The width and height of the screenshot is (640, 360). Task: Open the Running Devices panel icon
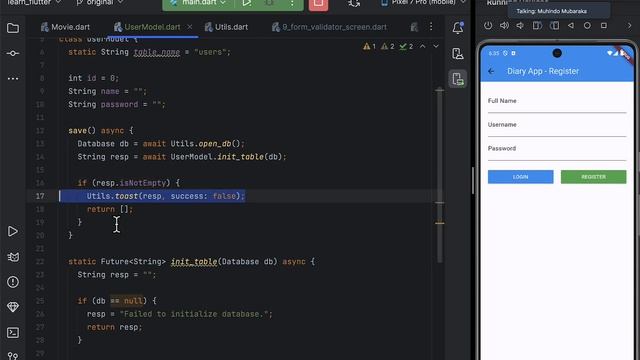point(458,79)
